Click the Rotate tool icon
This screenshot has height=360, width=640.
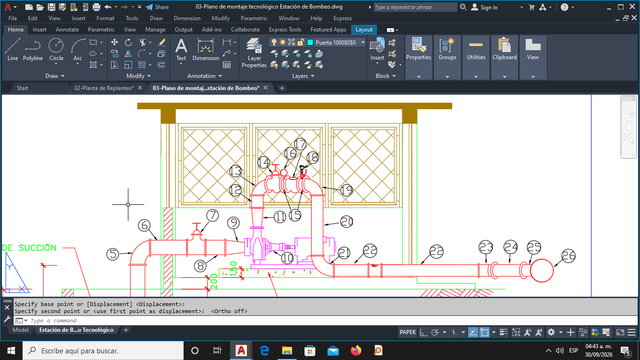[x=128, y=42]
